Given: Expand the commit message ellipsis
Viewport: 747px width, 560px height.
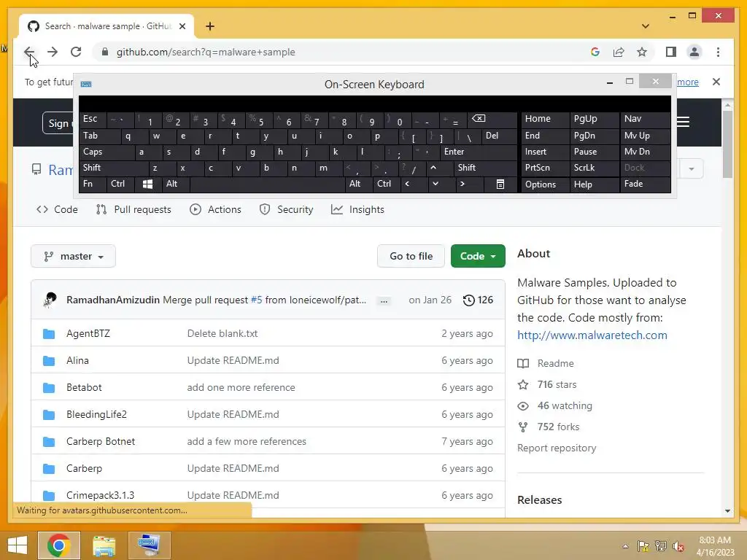Looking at the screenshot, I should (x=384, y=301).
